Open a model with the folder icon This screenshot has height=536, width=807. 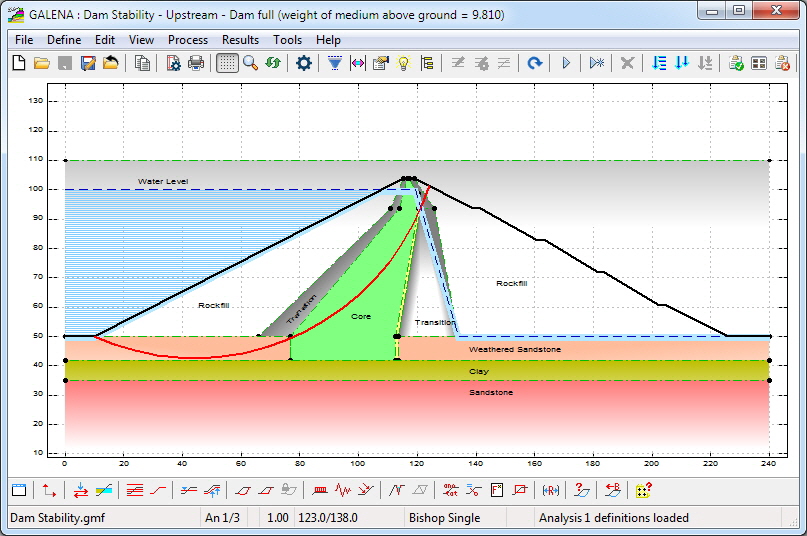coord(41,63)
